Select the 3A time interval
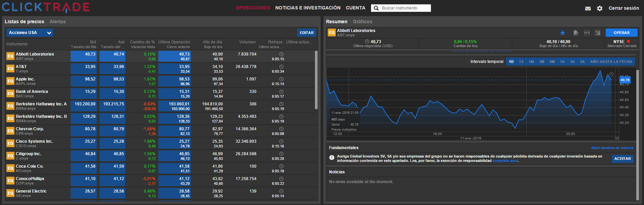Screen dimensions: 644x205 (572, 62)
